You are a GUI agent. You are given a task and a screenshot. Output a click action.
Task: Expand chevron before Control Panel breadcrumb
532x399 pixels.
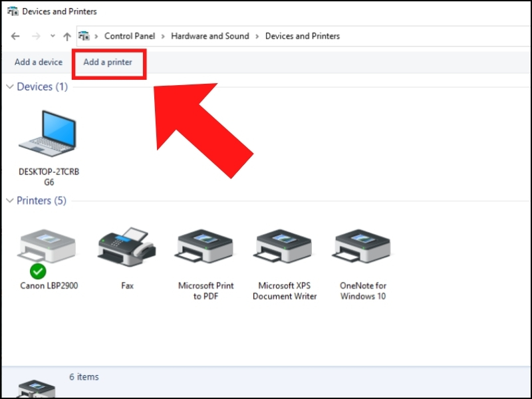click(96, 37)
